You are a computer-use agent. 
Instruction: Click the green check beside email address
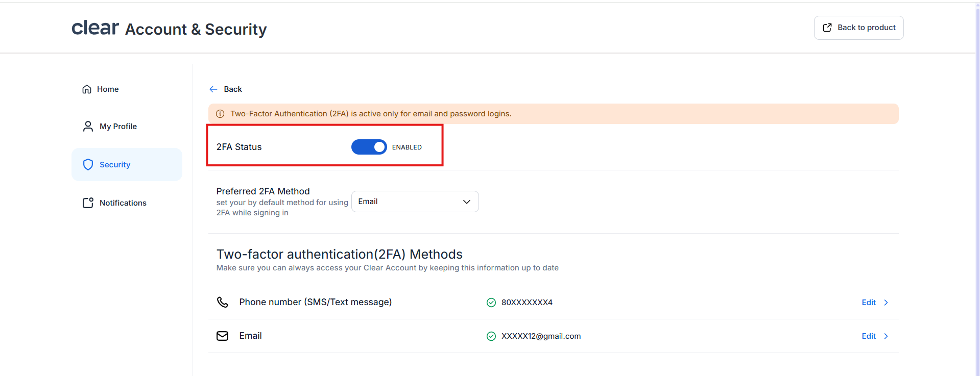pyautogui.click(x=491, y=336)
